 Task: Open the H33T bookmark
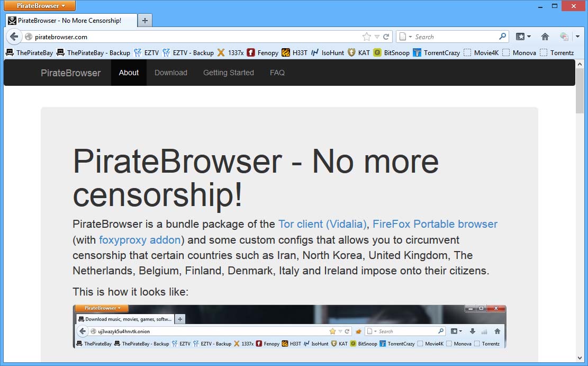295,52
